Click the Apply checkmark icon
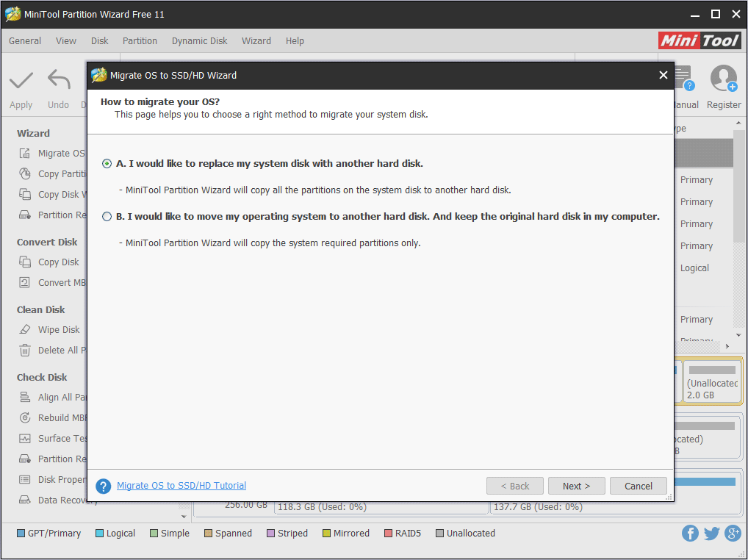The height and width of the screenshot is (560, 748). (21, 80)
